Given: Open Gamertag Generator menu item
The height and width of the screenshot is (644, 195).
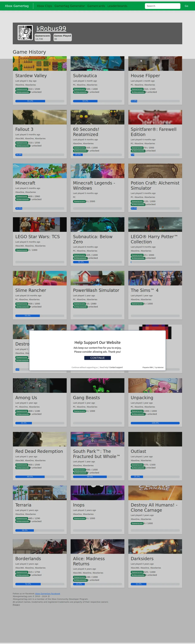Looking at the screenshot, I should [70, 6].
